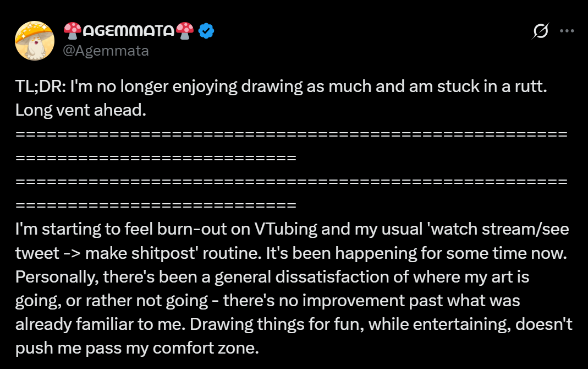Click the mushroom emoji after AGEMMATA
588x369 pixels.
pyautogui.click(x=186, y=31)
